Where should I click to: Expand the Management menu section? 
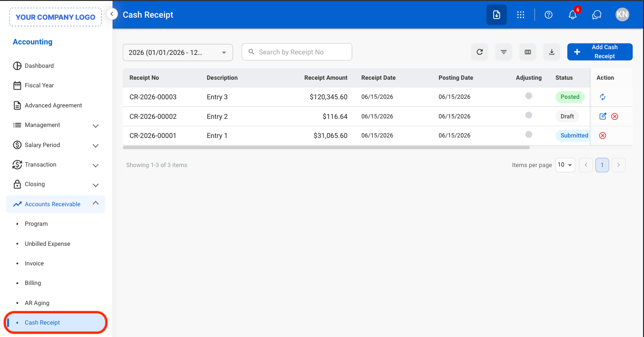tap(55, 125)
